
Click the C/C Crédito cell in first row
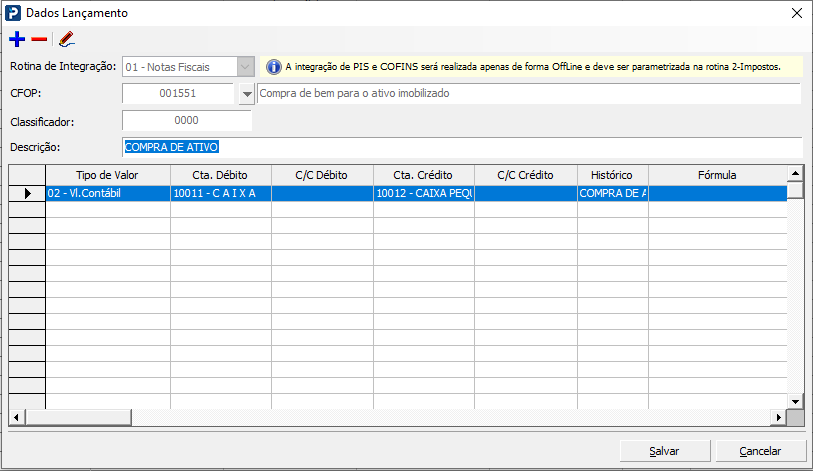[x=526, y=193]
